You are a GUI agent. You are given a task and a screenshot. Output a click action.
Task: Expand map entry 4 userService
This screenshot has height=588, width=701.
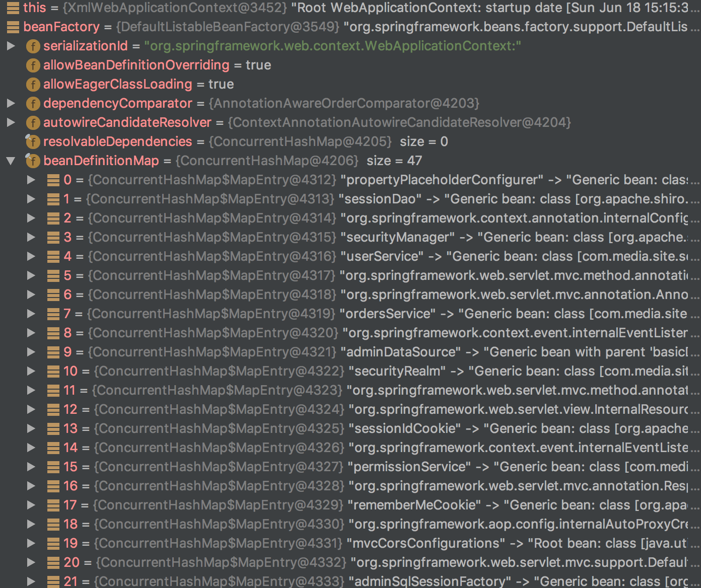(31, 256)
